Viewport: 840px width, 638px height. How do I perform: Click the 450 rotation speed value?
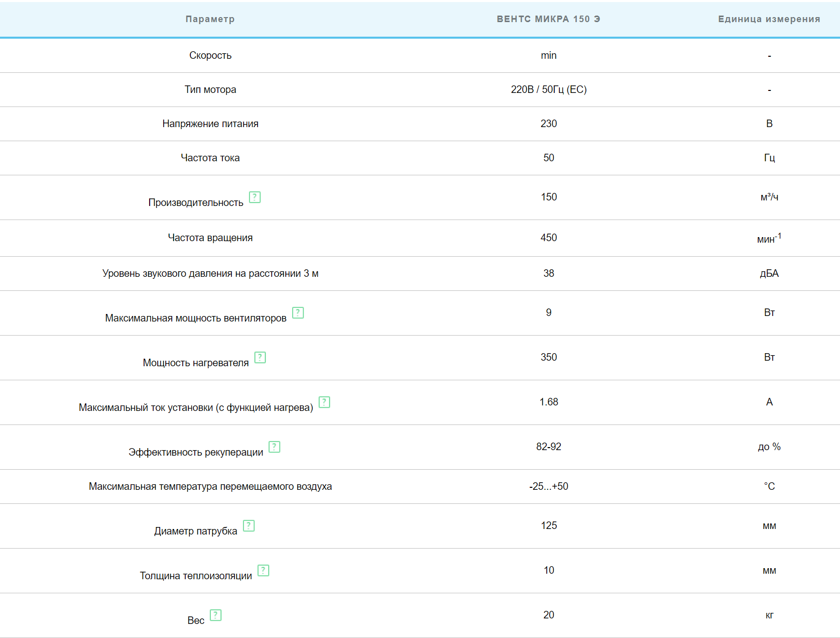(x=549, y=238)
